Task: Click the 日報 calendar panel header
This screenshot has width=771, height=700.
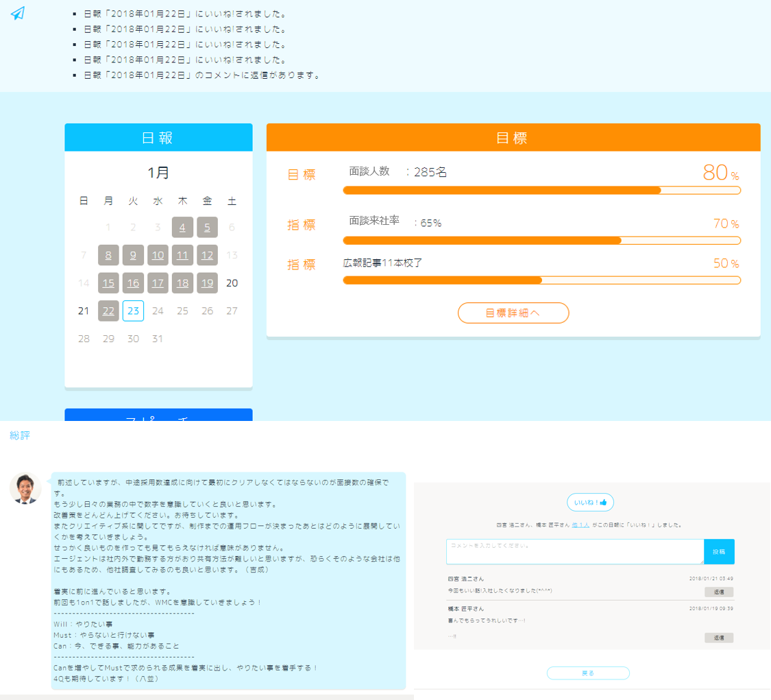Action: [x=158, y=137]
